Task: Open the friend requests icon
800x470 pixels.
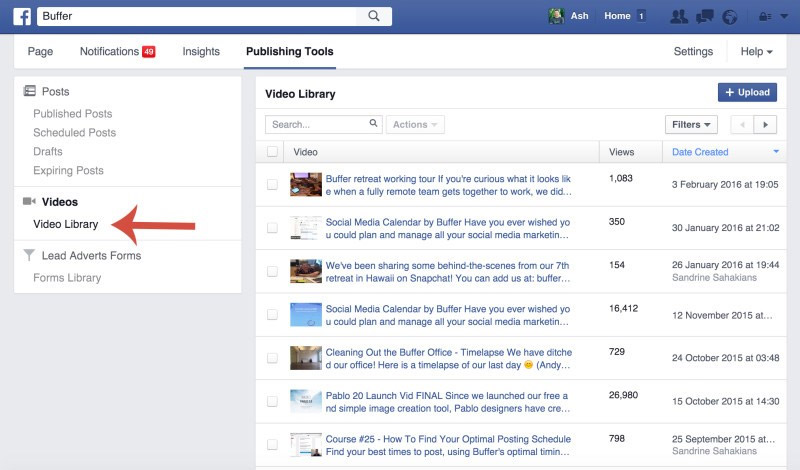Action: click(x=679, y=16)
